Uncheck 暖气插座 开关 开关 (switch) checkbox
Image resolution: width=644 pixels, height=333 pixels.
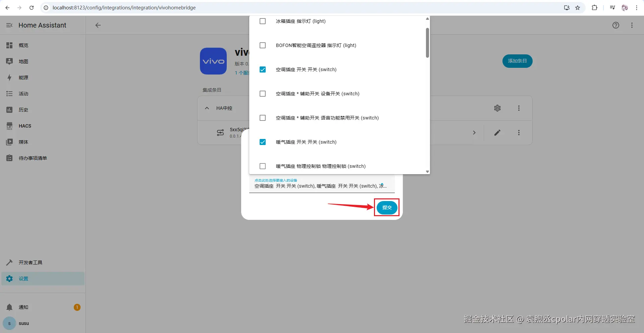[263, 142]
